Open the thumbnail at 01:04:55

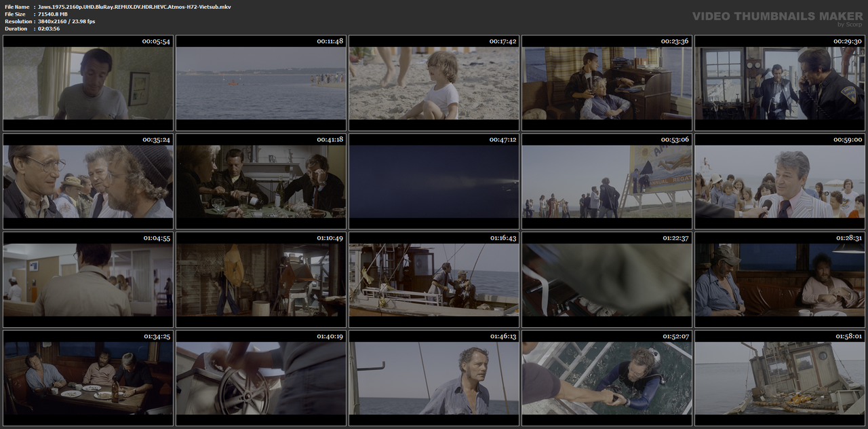click(x=88, y=280)
